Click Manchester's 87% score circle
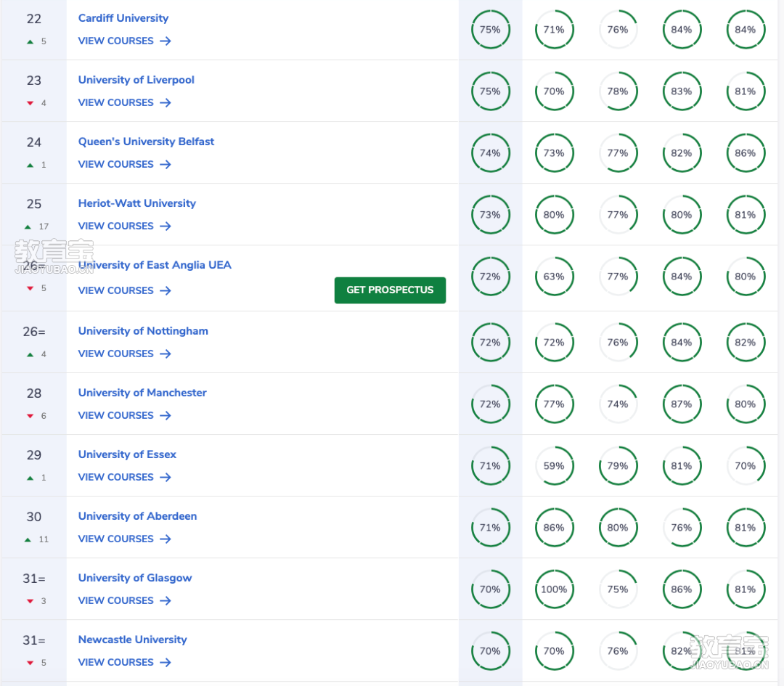 682,404
